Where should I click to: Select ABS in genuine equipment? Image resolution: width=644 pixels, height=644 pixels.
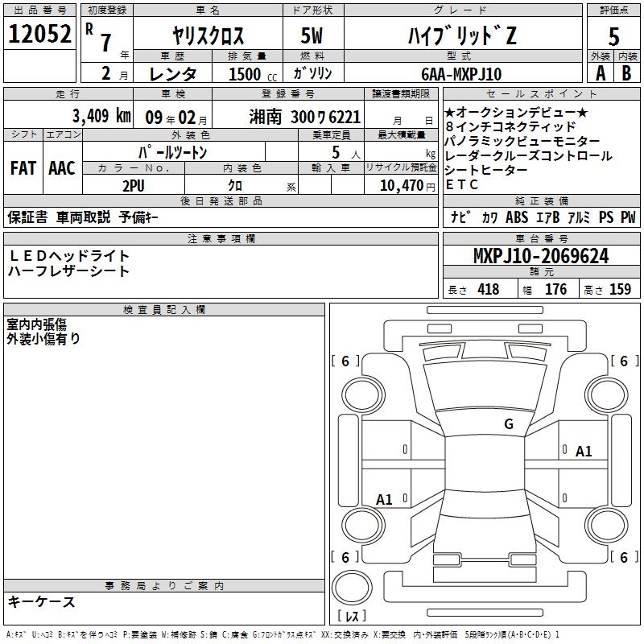point(517,217)
